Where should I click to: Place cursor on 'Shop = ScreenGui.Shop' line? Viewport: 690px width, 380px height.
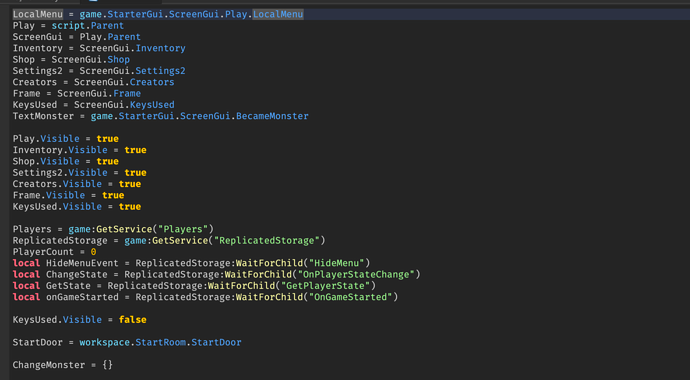coord(71,59)
